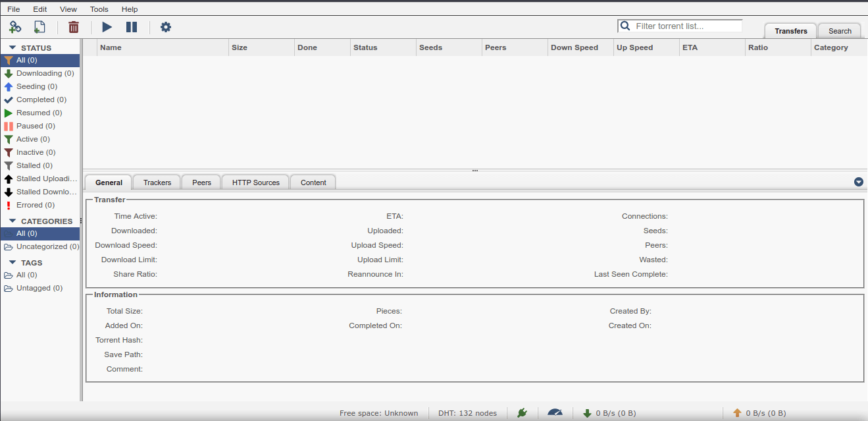
Task: Select the Seeding status filter
Action: point(36,86)
